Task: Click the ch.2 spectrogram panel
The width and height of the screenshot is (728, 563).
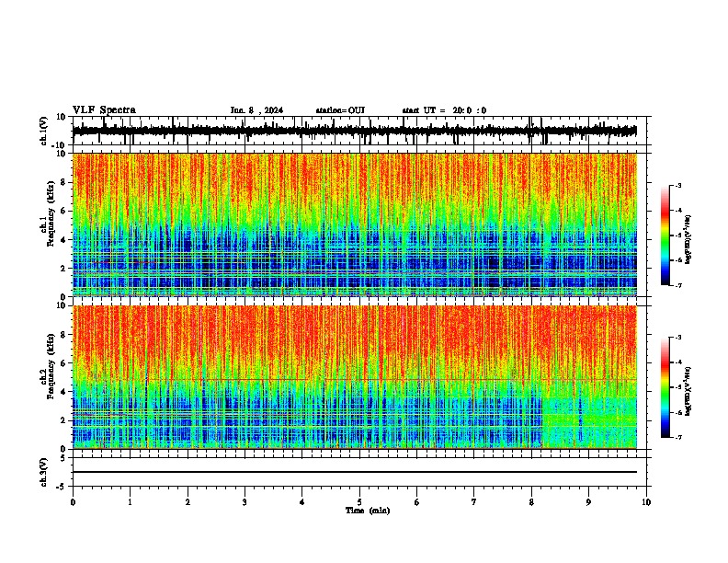Action: coord(354,377)
